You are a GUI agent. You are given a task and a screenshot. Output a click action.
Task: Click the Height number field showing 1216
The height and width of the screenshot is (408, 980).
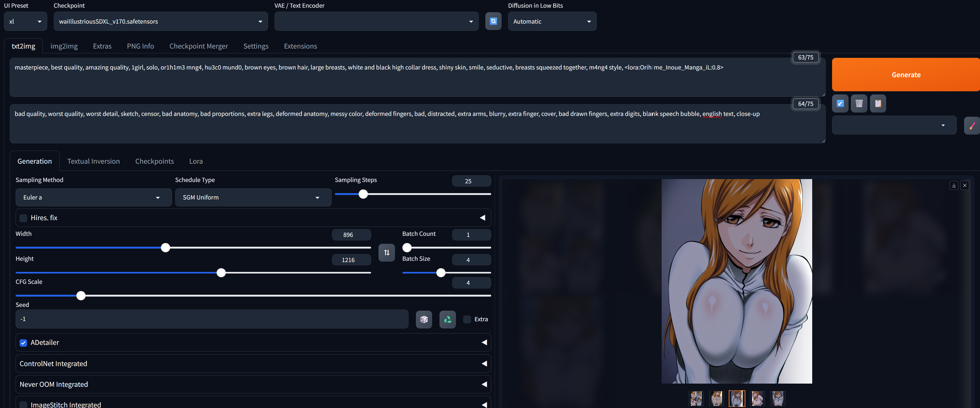[351, 260]
